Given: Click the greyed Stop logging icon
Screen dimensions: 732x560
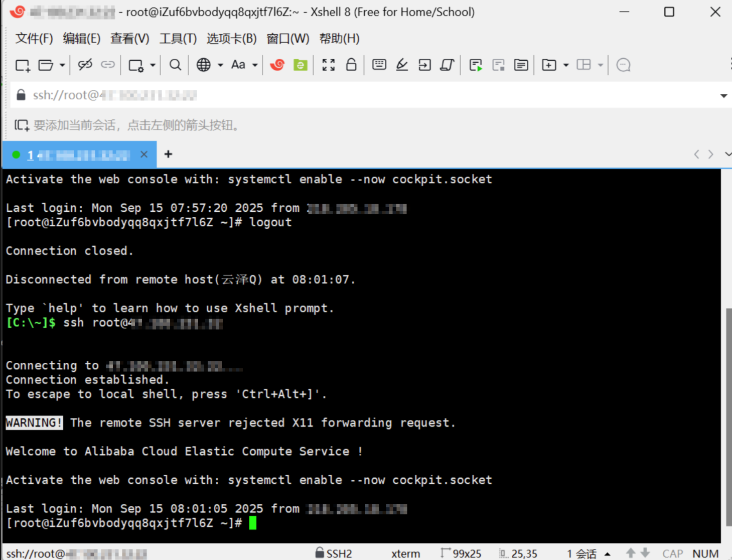Looking at the screenshot, I should pyautogui.click(x=498, y=65).
